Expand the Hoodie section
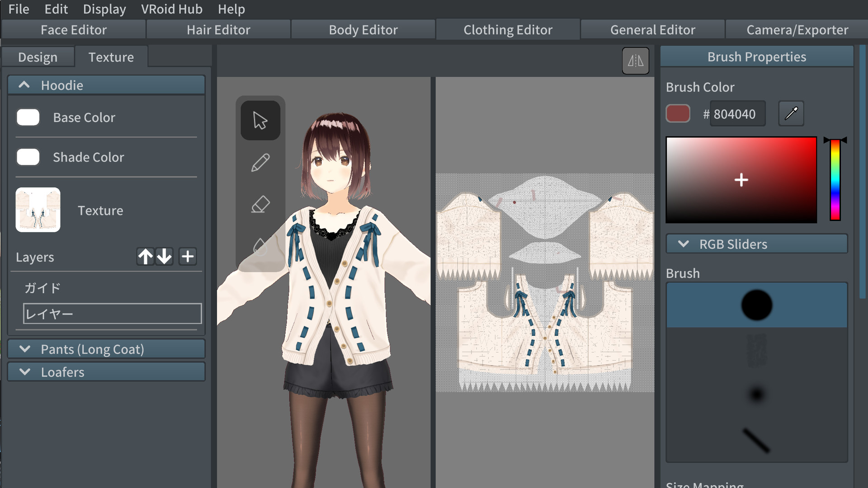Image resolution: width=868 pixels, height=488 pixels. tap(24, 84)
